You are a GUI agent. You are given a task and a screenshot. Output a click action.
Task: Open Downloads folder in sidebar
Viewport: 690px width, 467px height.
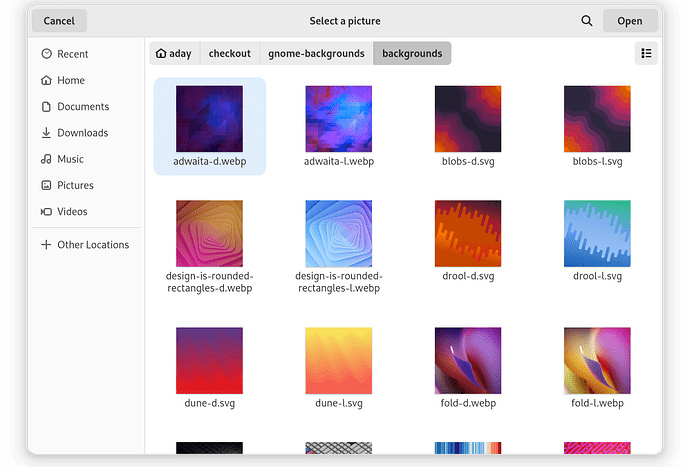[x=82, y=133]
